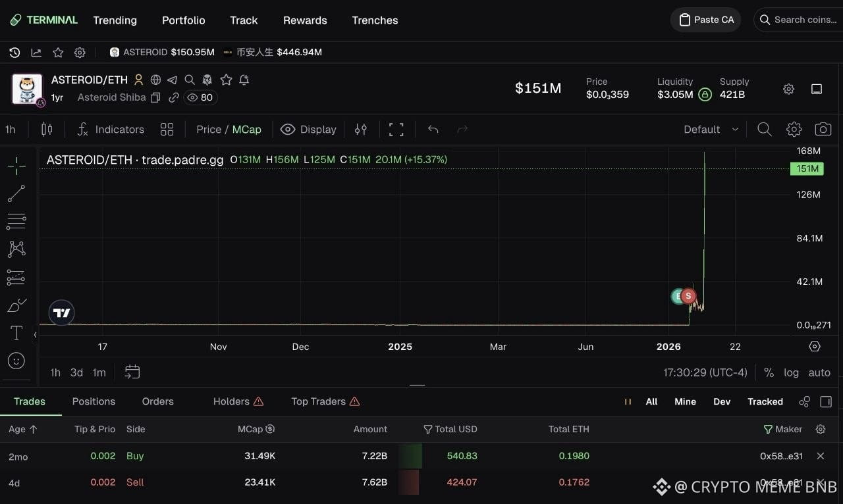Viewport: 843px width, 504px height.
Task: Toggle the Display eye options
Action: (308, 130)
